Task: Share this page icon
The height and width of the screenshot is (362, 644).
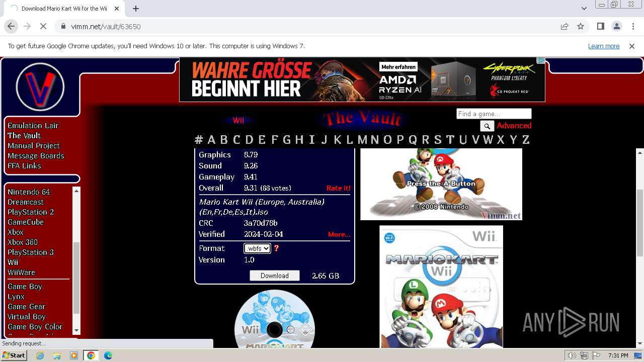Action: (565, 26)
